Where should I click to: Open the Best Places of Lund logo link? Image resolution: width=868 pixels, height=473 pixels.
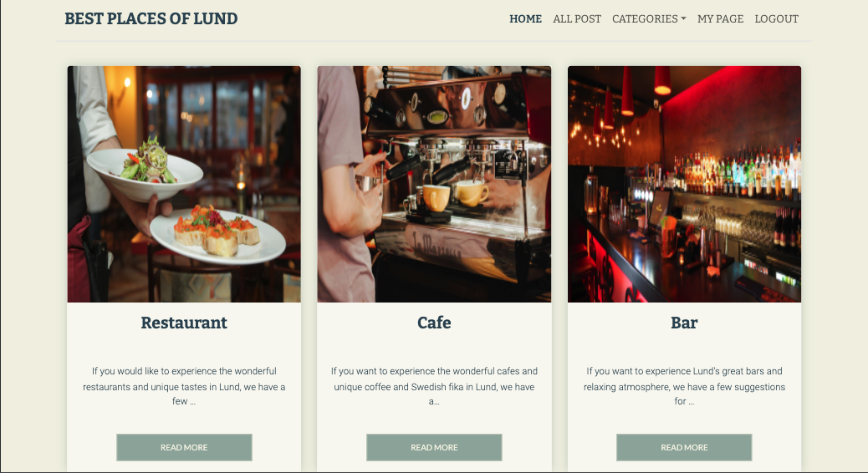[x=151, y=19]
